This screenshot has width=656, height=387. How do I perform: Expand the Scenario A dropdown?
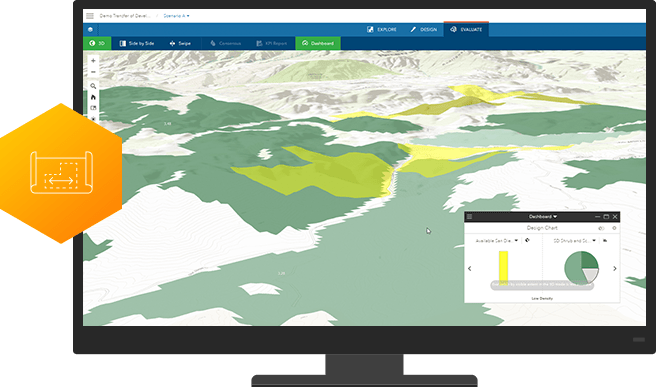click(176, 16)
